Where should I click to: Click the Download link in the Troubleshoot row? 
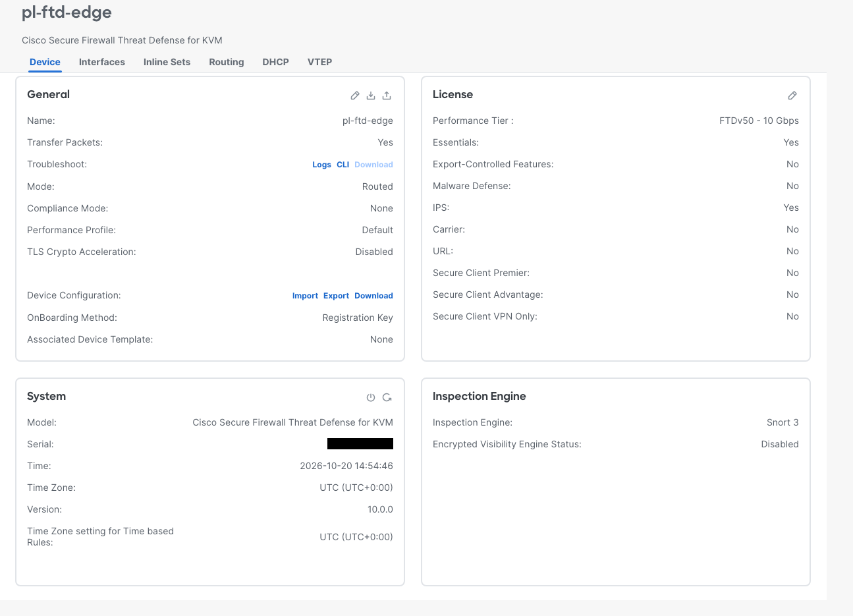(x=373, y=165)
